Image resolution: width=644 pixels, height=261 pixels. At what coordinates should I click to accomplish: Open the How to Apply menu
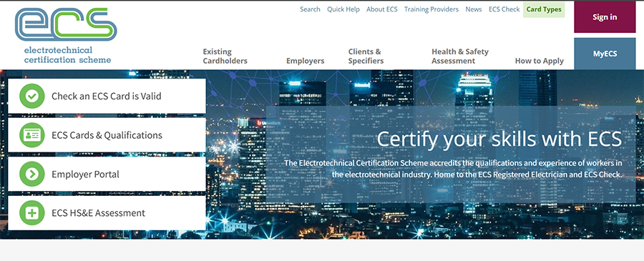pos(540,61)
